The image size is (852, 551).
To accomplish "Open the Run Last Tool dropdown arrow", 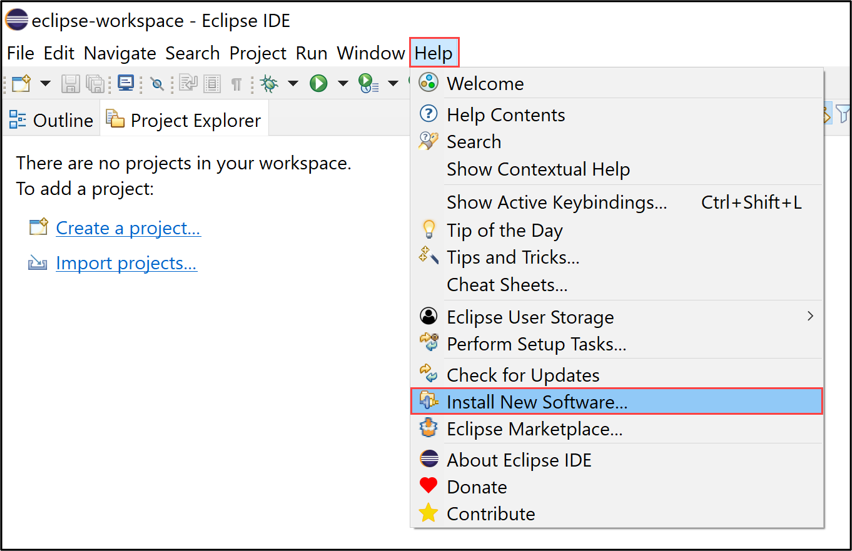I will pyautogui.click(x=393, y=84).
